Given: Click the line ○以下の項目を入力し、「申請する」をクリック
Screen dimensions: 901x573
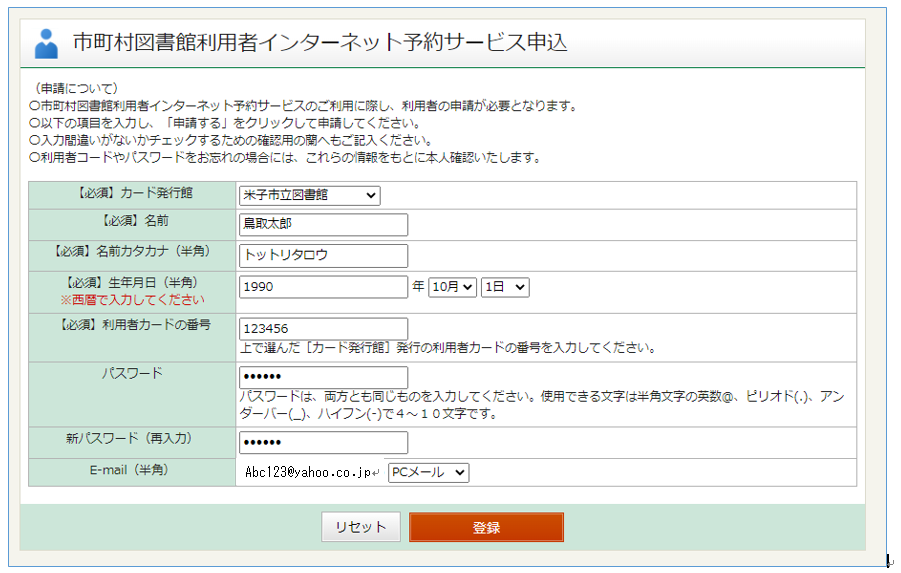Looking at the screenshot, I should tap(225, 123).
